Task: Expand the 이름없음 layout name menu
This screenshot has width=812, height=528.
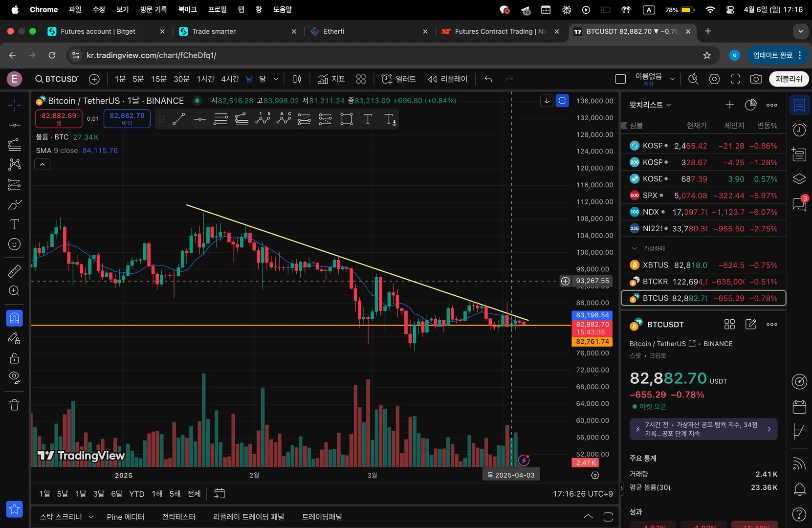Action: pos(672,79)
